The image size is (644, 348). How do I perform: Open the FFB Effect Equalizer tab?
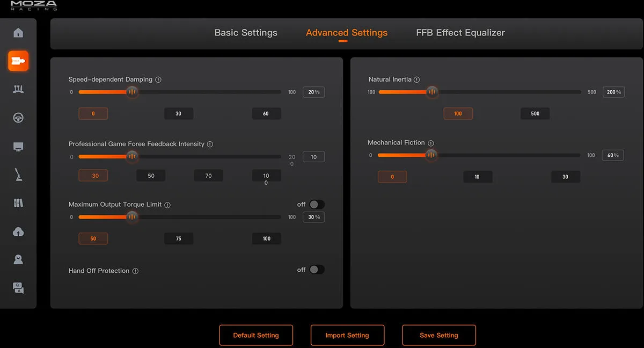click(x=460, y=33)
